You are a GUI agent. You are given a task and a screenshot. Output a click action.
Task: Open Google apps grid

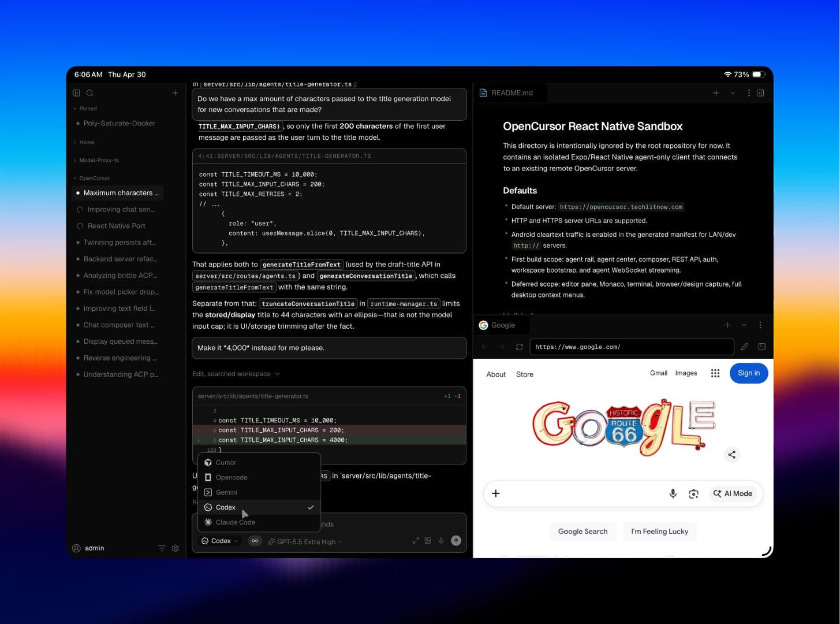tap(715, 373)
